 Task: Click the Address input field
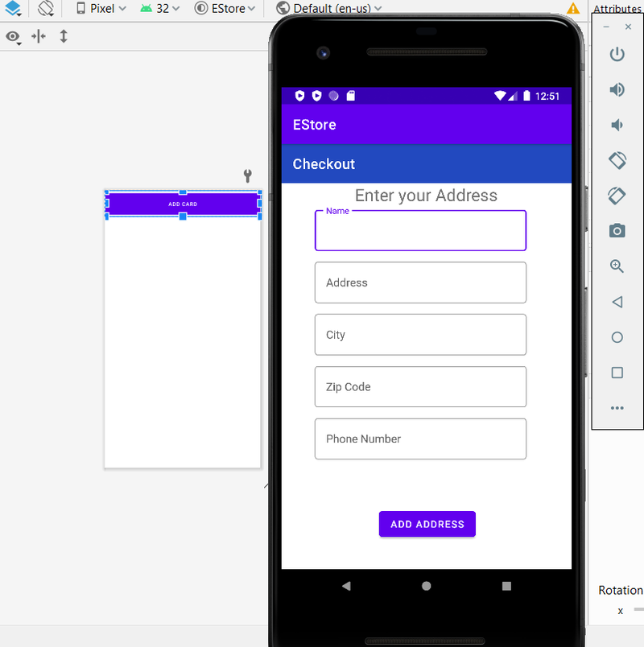click(x=420, y=282)
